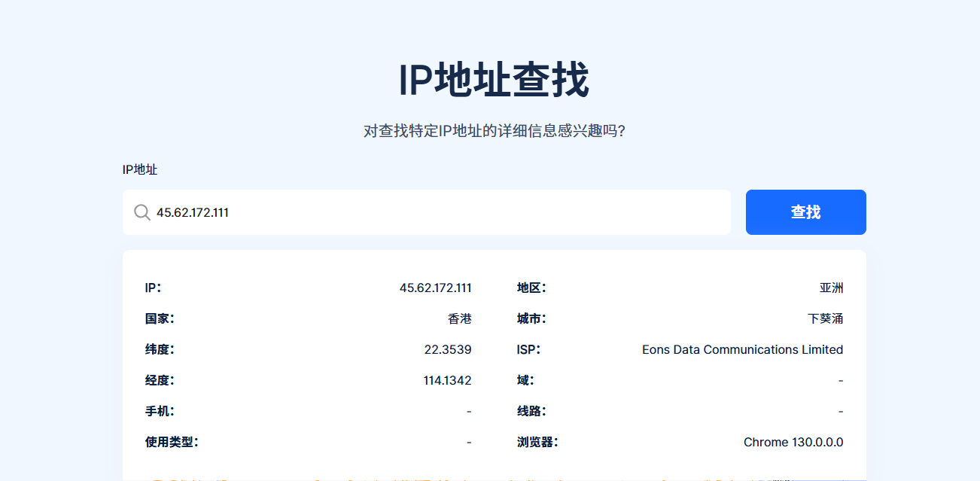Select the city value "下葵涌"
980x481 pixels.
[x=826, y=318]
